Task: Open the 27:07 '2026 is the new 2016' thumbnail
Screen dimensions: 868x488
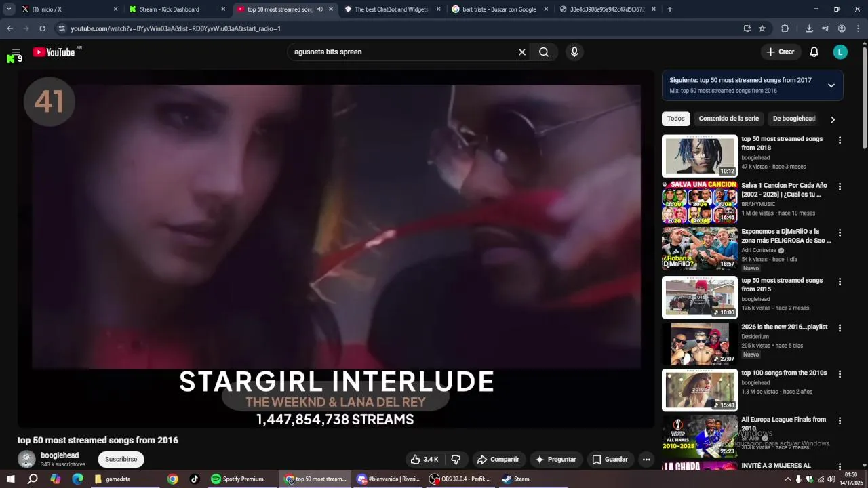Action: click(x=699, y=344)
